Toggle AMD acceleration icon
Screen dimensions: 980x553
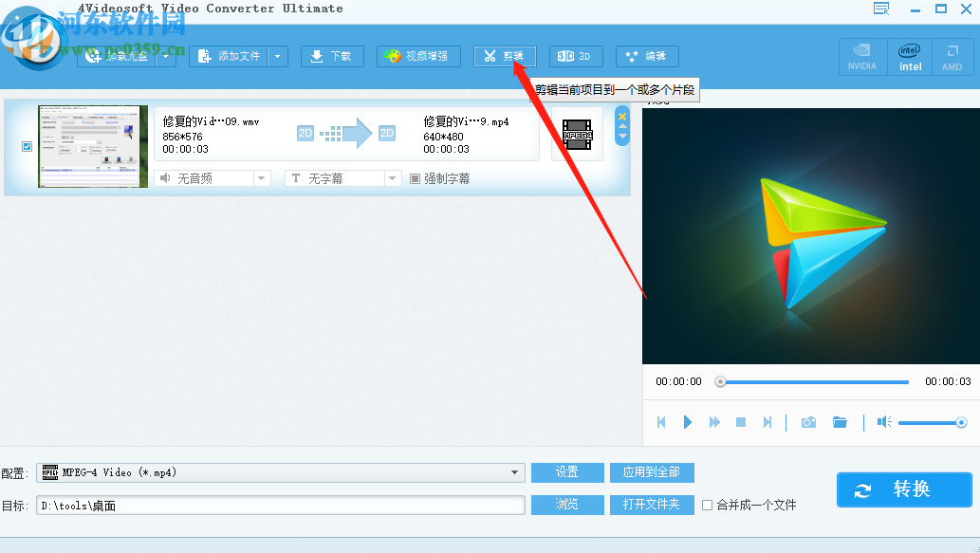[952, 57]
